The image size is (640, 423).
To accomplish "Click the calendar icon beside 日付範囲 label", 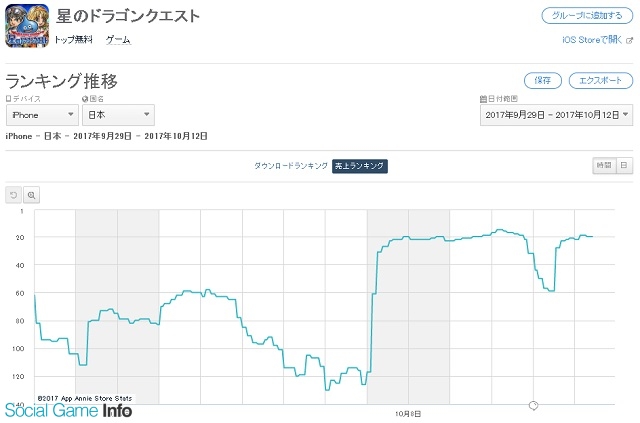I will pyautogui.click(x=483, y=98).
